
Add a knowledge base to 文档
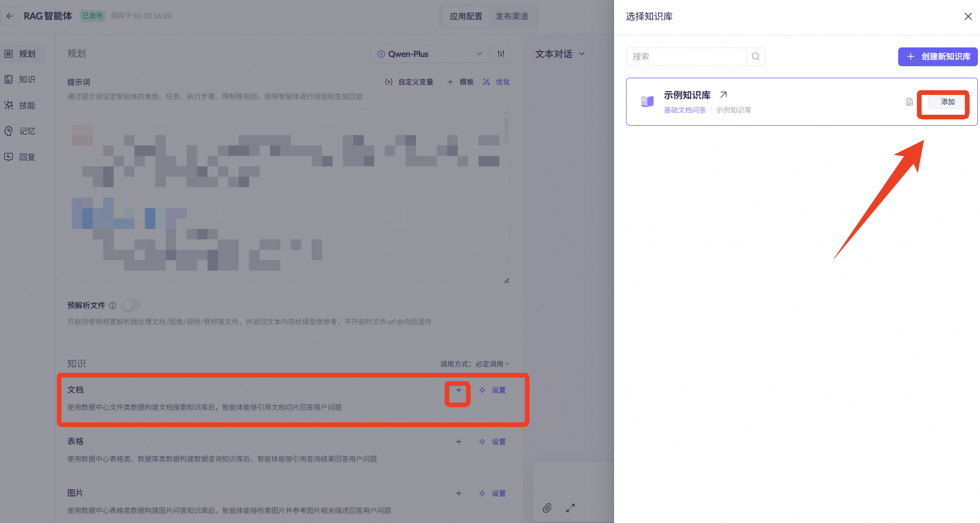coord(459,390)
